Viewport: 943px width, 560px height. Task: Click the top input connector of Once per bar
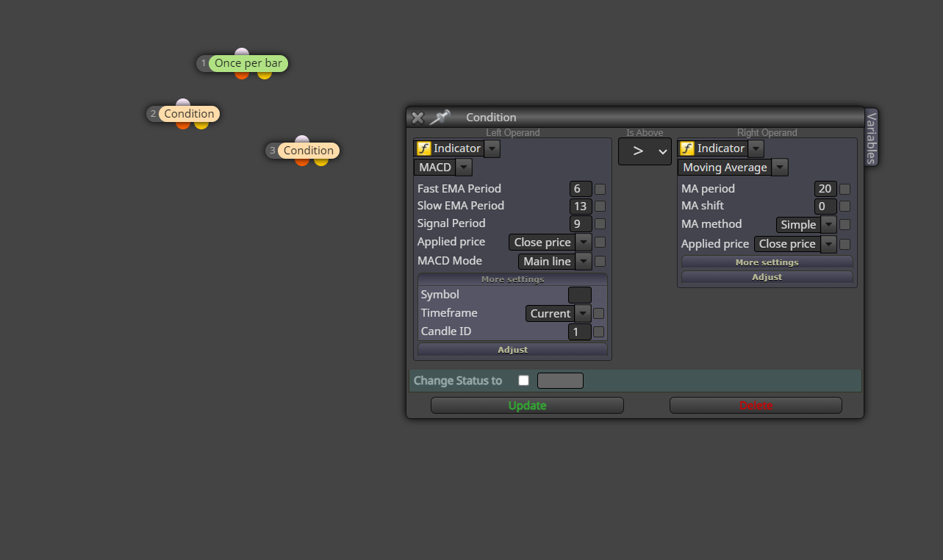(x=242, y=52)
